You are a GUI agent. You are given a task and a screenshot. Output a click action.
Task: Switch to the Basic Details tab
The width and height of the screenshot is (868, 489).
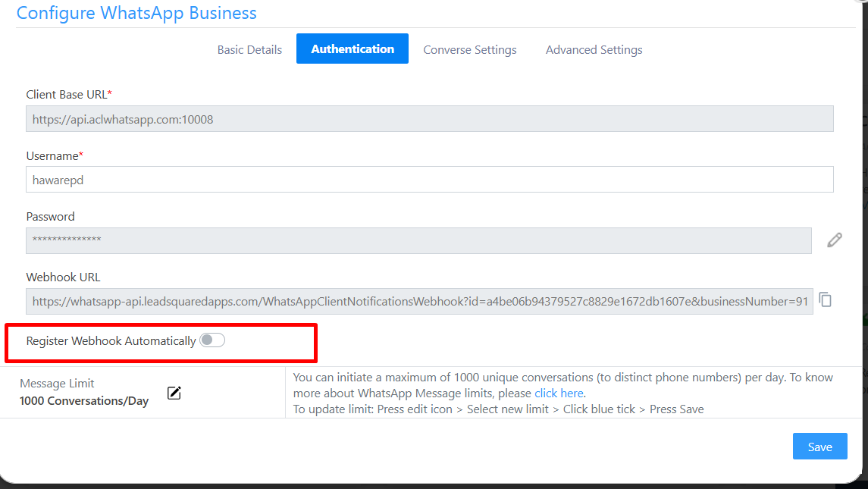pyautogui.click(x=249, y=50)
